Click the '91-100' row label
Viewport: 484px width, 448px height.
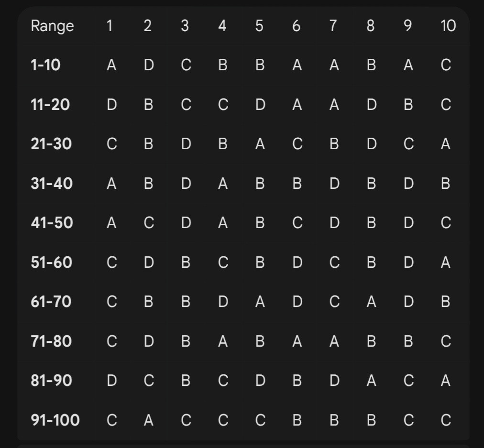pyautogui.click(x=55, y=420)
